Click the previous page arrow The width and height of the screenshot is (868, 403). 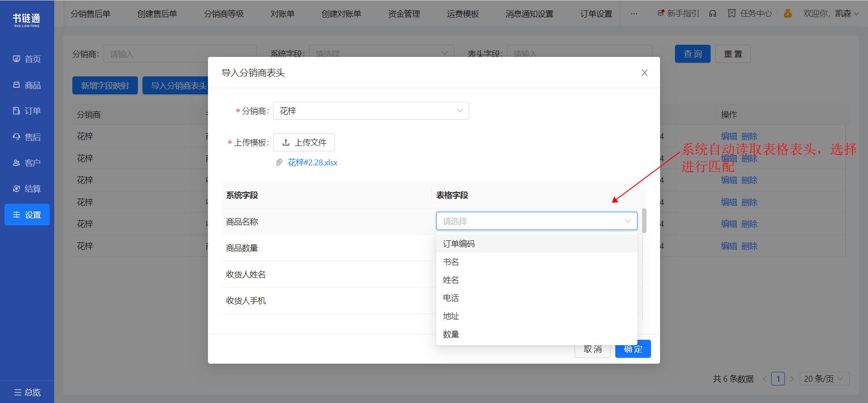[x=764, y=379]
